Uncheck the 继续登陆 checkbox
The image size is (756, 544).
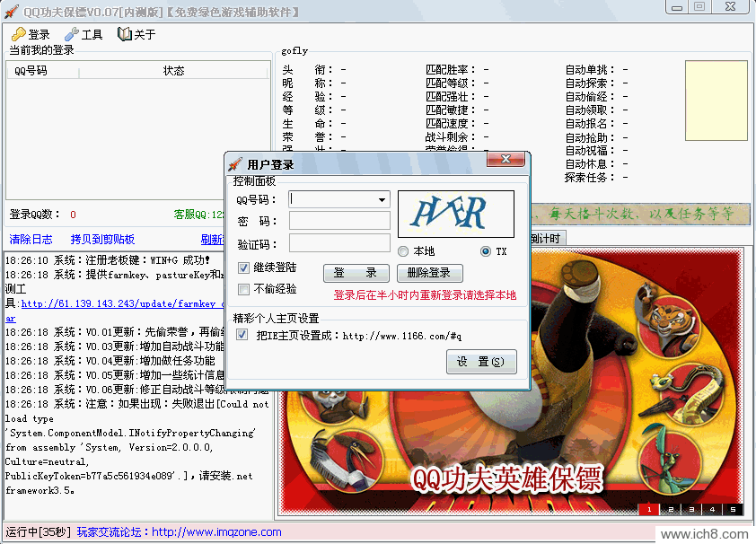[243, 268]
